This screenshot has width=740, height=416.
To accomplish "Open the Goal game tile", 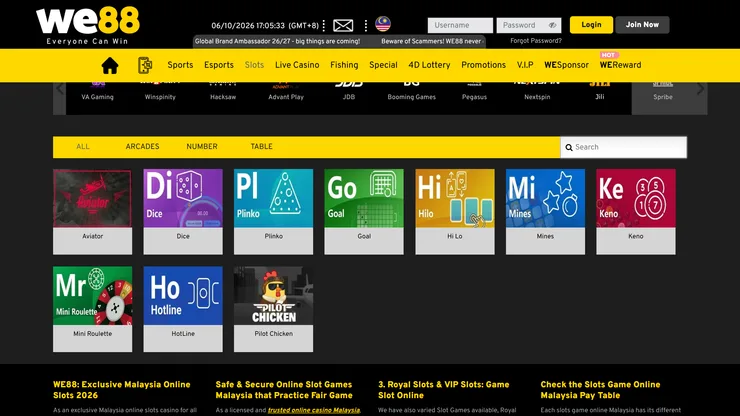I will click(x=364, y=212).
